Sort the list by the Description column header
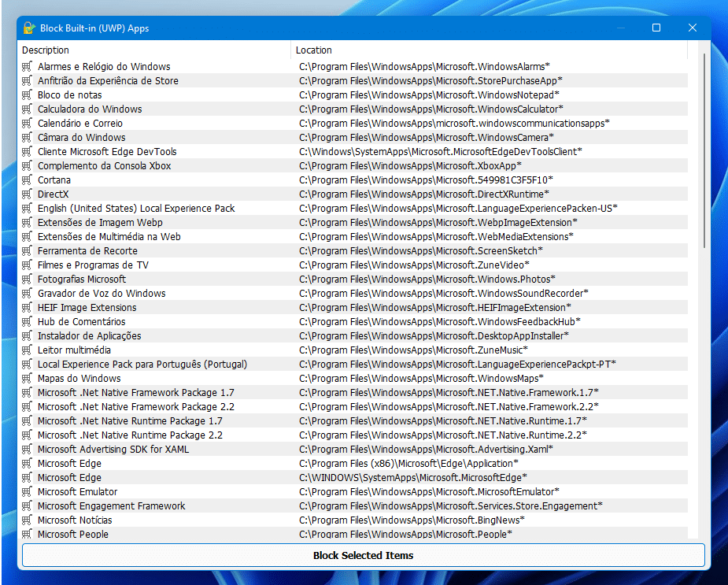 (154, 50)
